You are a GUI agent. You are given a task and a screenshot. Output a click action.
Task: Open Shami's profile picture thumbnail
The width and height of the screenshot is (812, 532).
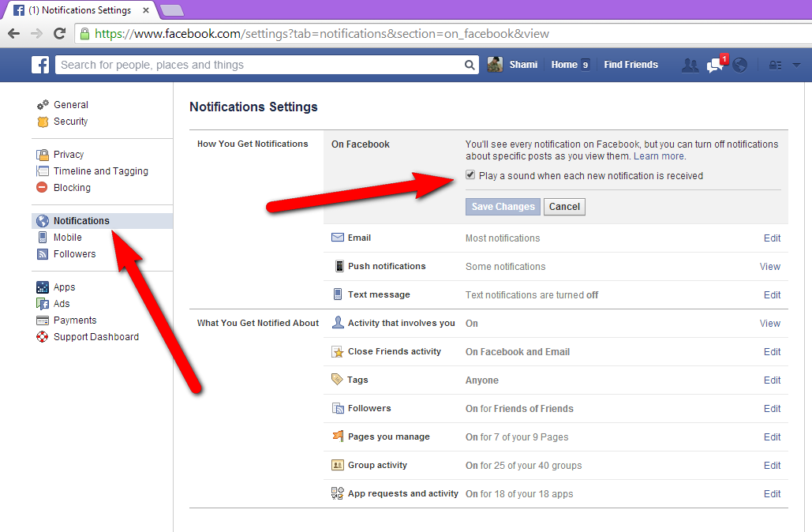pos(495,65)
